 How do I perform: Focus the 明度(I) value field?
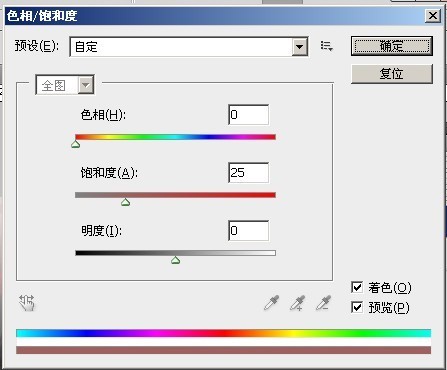pos(249,231)
